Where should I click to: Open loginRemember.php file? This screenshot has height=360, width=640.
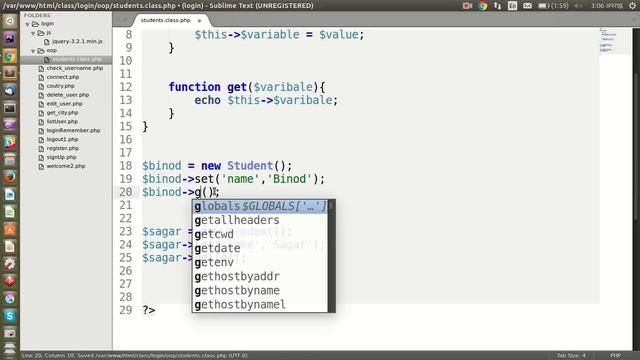coord(73,131)
